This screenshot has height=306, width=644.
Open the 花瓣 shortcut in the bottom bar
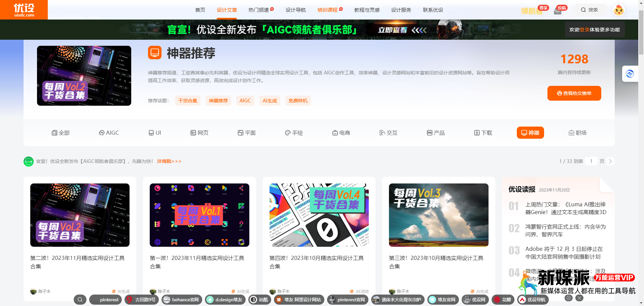tap(503, 300)
